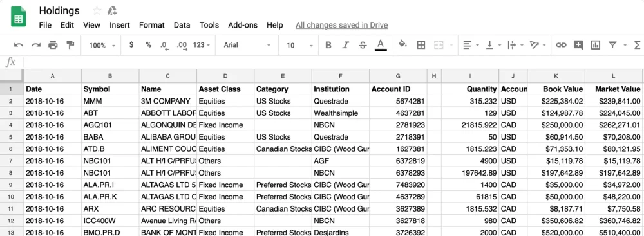Image resolution: width=644 pixels, height=236 pixels.
Task: Click the 'Symbol' header cell
Action: pyautogui.click(x=110, y=89)
